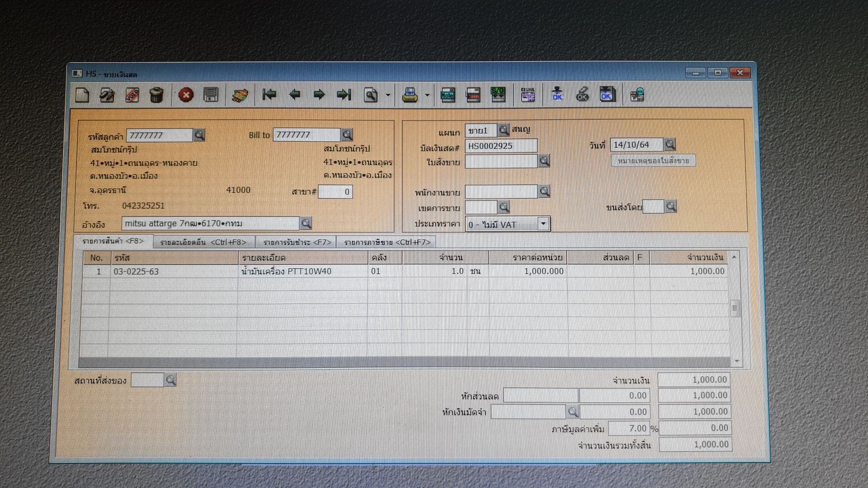This screenshot has width=868, height=488.
Task: Click the VOID stamp icon
Action: [x=132, y=95]
